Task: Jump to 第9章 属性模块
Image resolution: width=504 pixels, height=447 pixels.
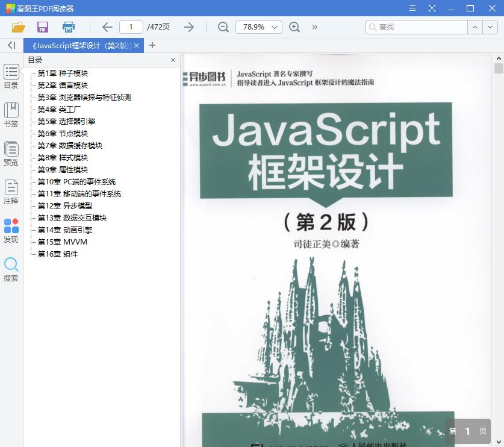Action: click(x=63, y=170)
